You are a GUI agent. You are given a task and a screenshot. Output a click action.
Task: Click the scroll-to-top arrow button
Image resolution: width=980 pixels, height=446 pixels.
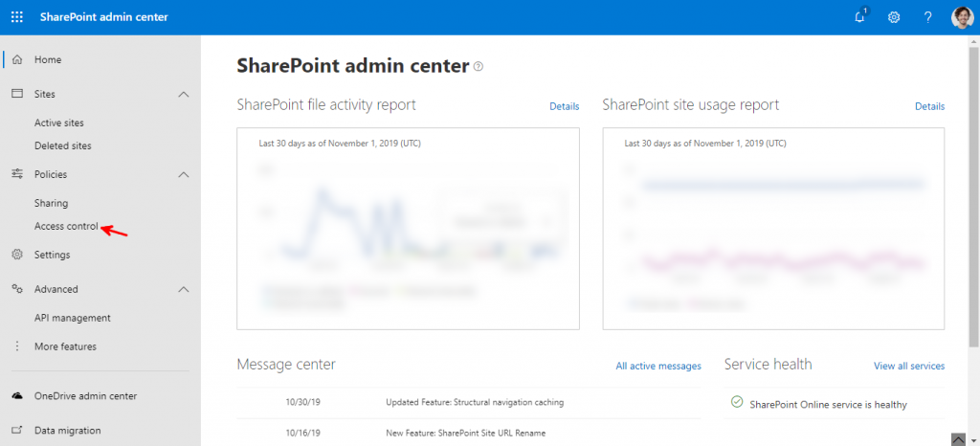(x=958, y=438)
